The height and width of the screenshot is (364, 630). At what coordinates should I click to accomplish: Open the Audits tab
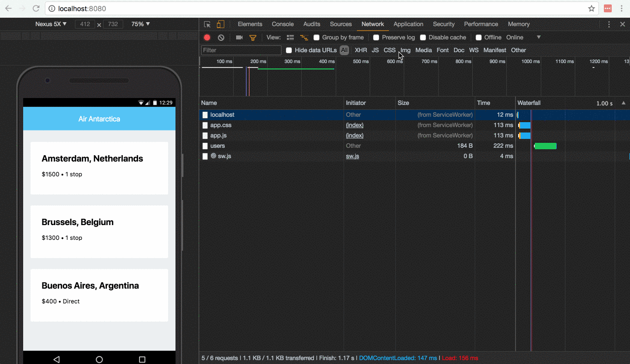(312, 24)
